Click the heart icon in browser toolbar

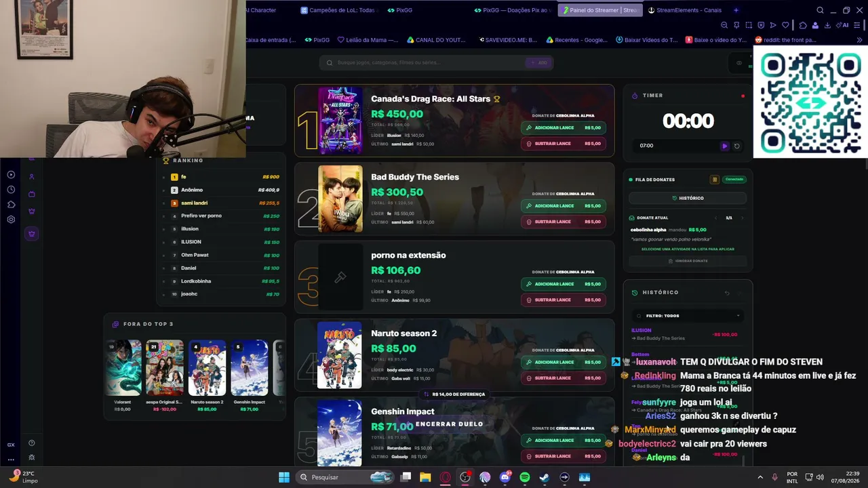click(x=785, y=25)
